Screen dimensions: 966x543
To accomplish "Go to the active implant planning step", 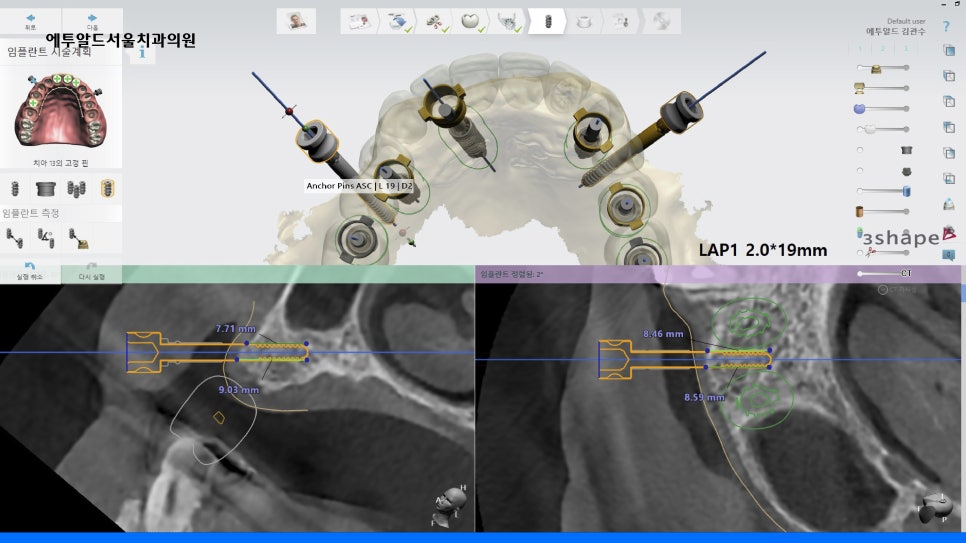I will tap(547, 21).
